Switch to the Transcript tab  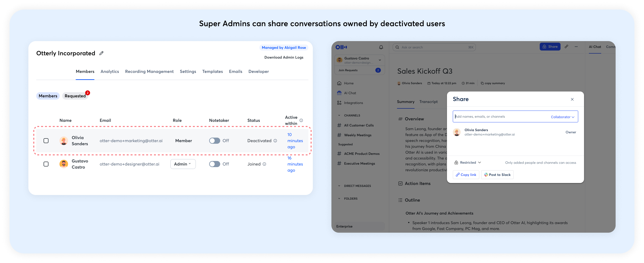[428, 102]
